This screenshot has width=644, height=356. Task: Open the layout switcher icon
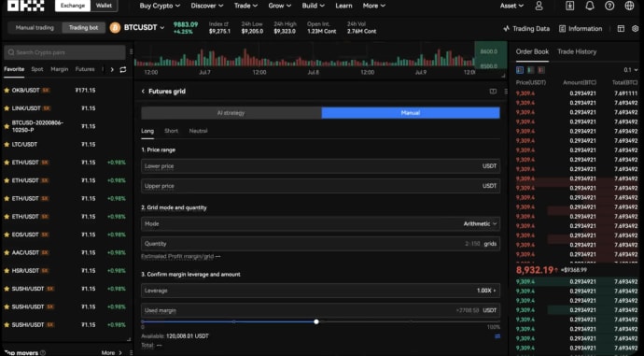point(621,28)
